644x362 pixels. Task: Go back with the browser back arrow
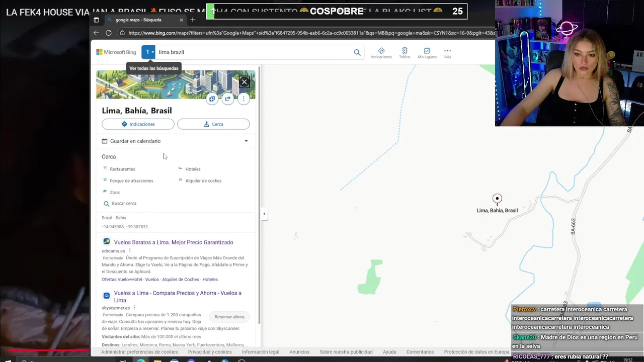tap(96, 33)
